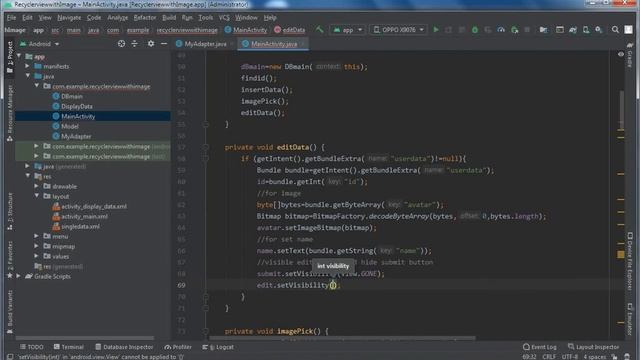The image size is (640, 360).
Task: Open the Logcat tool window
Action: tap(218, 347)
